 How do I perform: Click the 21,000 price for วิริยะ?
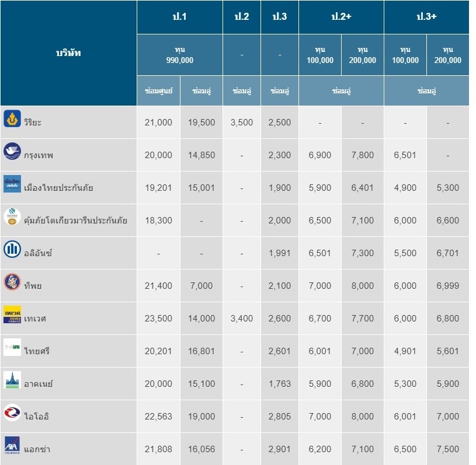158,123
